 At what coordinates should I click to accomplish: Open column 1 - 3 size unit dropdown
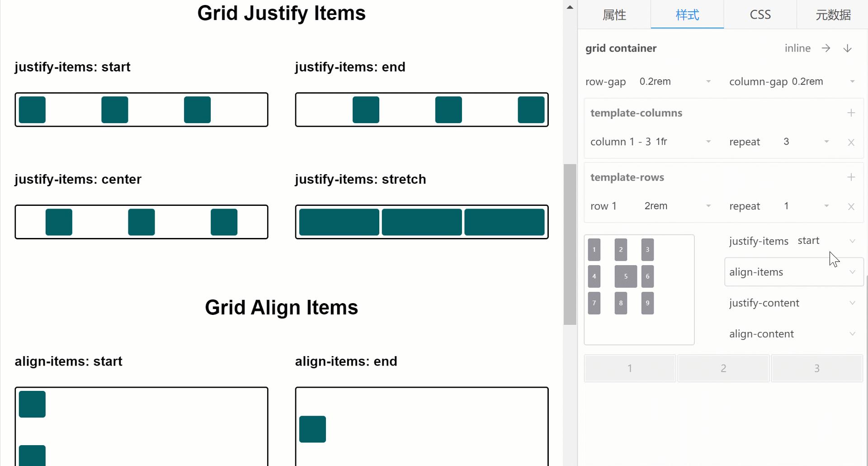(x=708, y=142)
